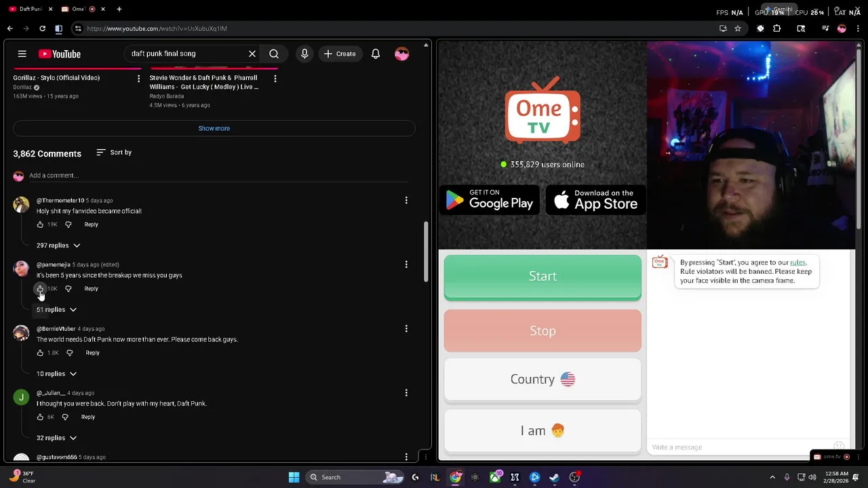Show hidden system tray icons
The width and height of the screenshot is (868, 488).
pyautogui.click(x=772, y=477)
